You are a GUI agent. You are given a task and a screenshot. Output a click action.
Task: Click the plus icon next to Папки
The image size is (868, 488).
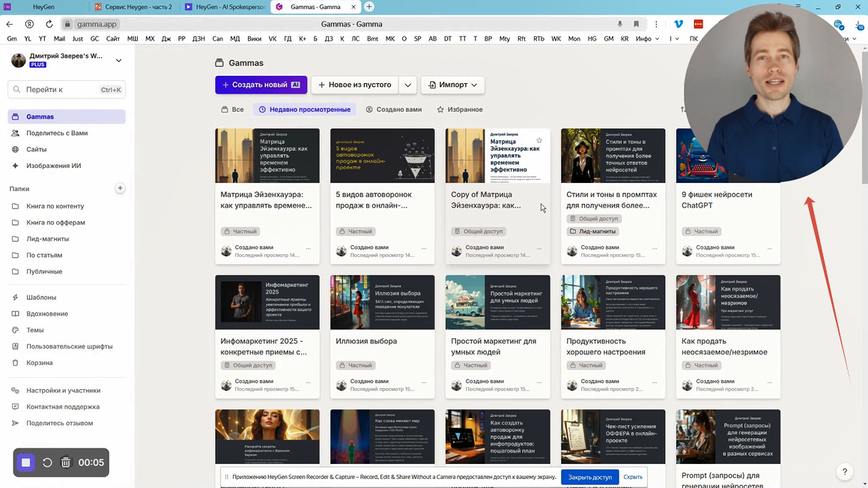120,188
